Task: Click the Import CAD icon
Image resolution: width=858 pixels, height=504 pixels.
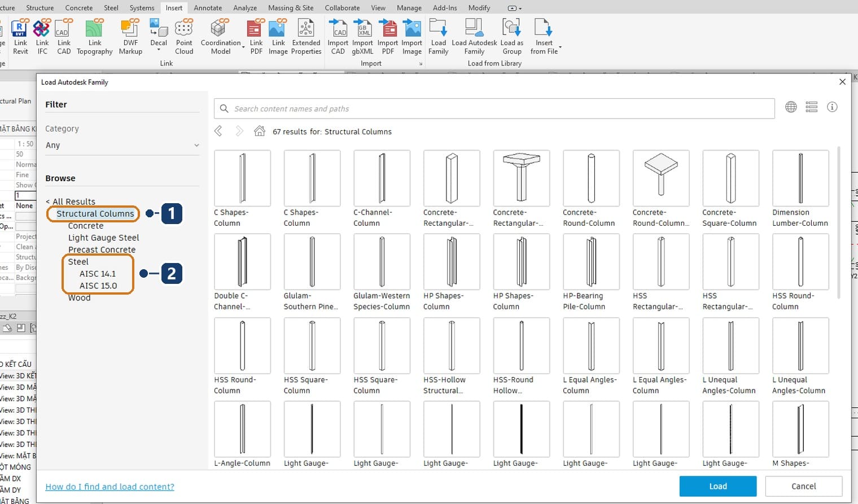Action: 338,37
